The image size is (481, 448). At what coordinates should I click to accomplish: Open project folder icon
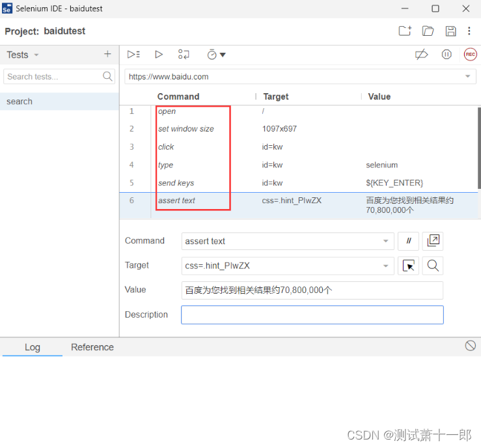428,31
